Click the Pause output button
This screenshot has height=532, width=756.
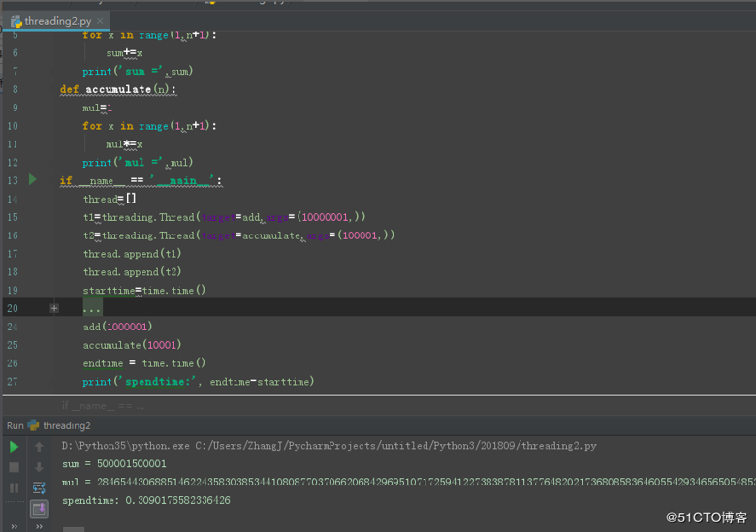14,488
